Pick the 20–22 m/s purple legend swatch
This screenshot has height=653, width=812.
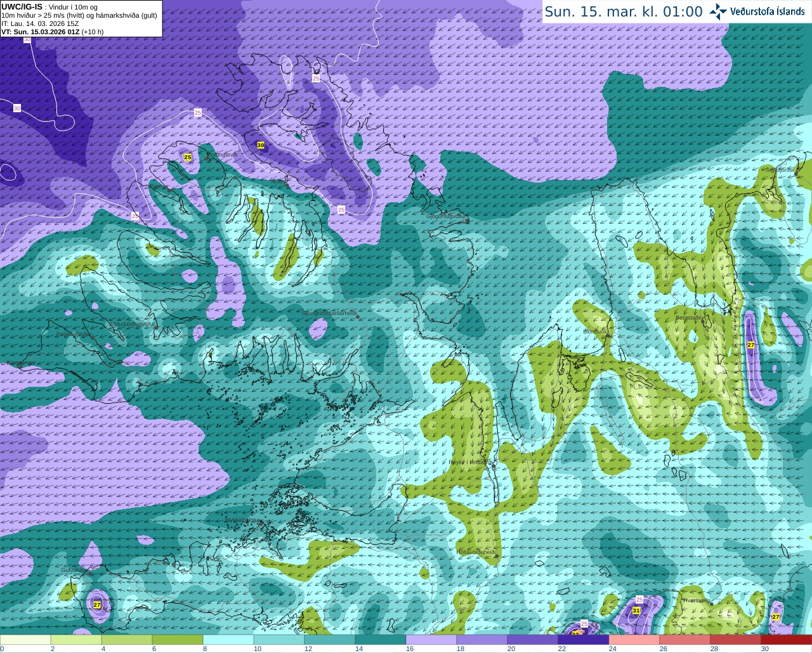533,639
